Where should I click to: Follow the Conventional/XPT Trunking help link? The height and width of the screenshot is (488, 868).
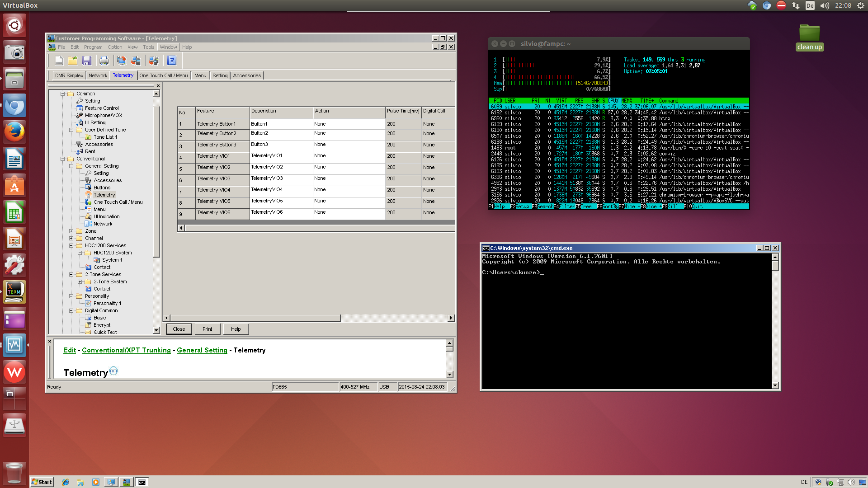click(126, 350)
